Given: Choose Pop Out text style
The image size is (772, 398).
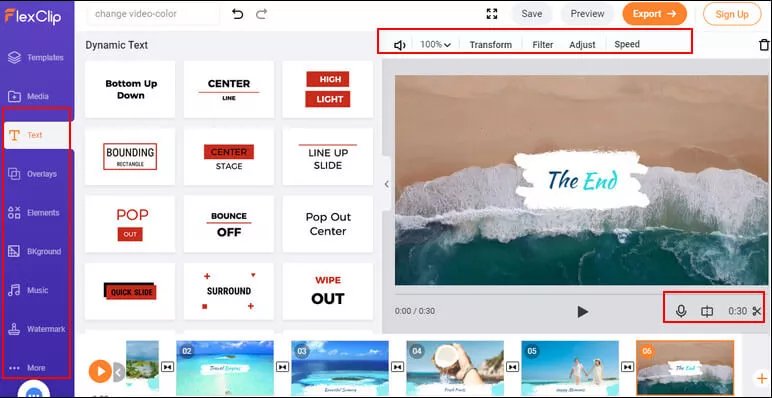Looking at the screenshot, I should [130, 224].
